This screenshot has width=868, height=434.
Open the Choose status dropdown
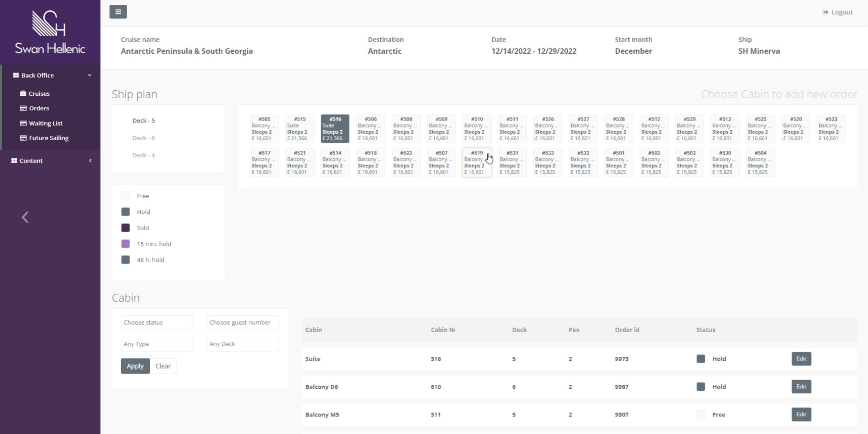[x=157, y=322]
